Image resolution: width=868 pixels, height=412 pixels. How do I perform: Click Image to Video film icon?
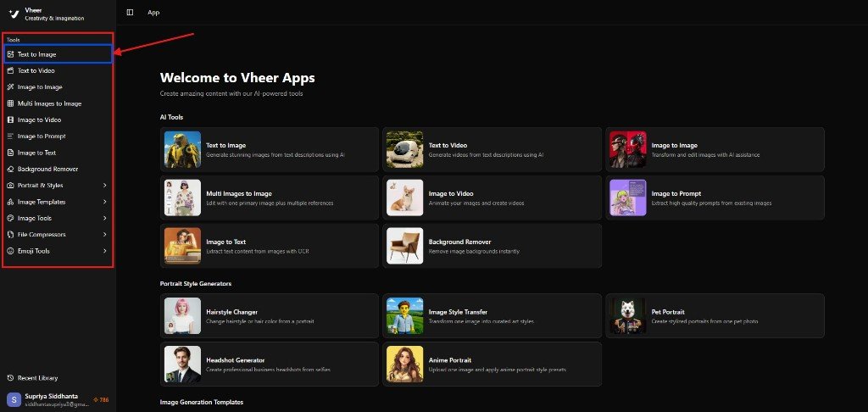point(10,120)
